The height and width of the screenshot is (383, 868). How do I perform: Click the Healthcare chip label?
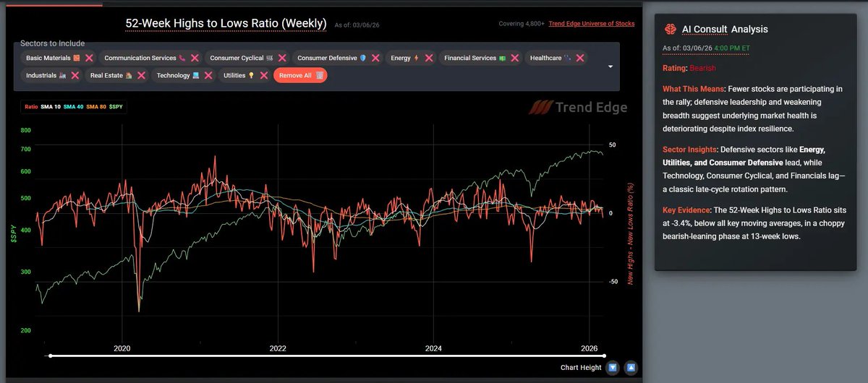pyautogui.click(x=546, y=58)
